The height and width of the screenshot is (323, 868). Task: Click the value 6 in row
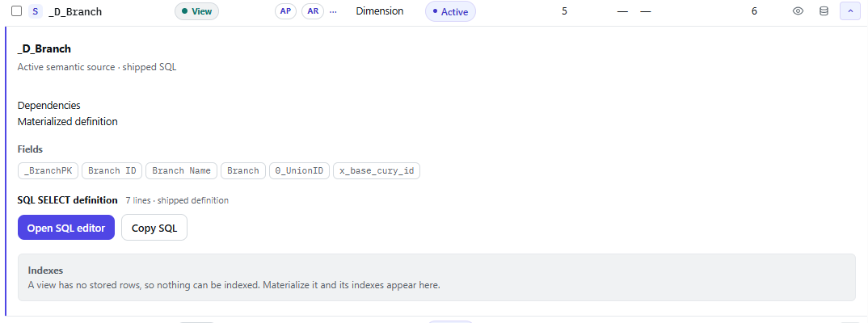(754, 11)
